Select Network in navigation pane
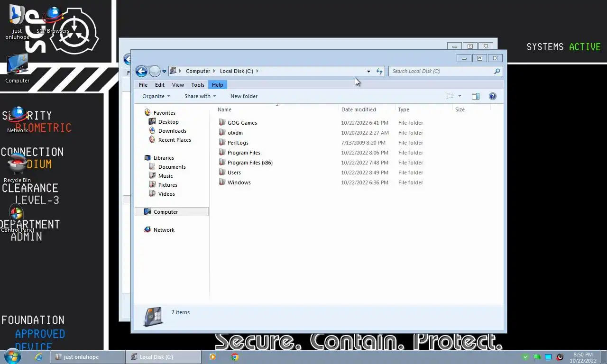Viewport: 607px width, 364px height. 164,230
